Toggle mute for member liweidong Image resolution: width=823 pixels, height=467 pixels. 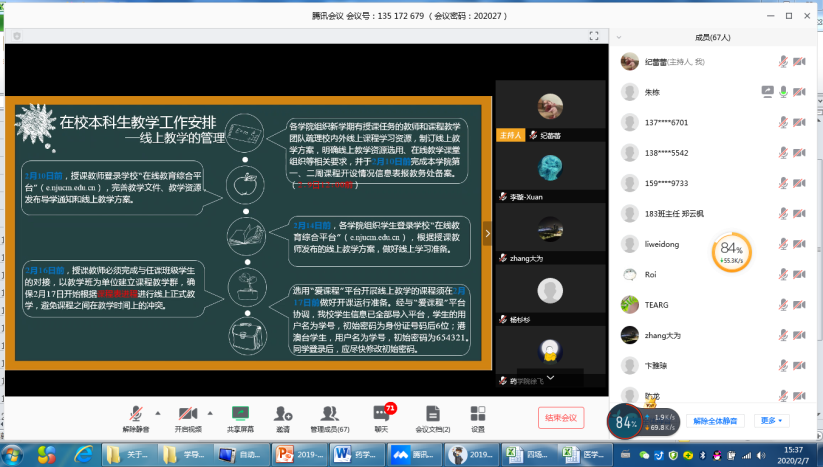783,243
